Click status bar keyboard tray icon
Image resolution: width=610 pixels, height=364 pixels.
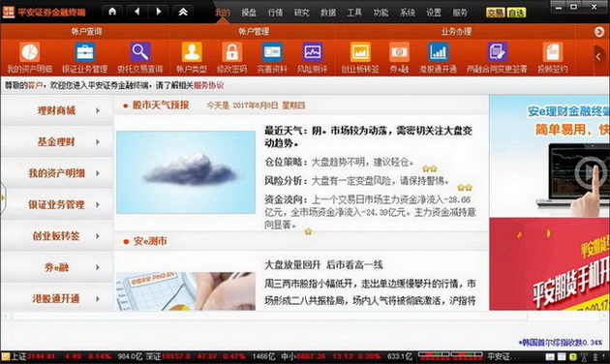[550, 356]
